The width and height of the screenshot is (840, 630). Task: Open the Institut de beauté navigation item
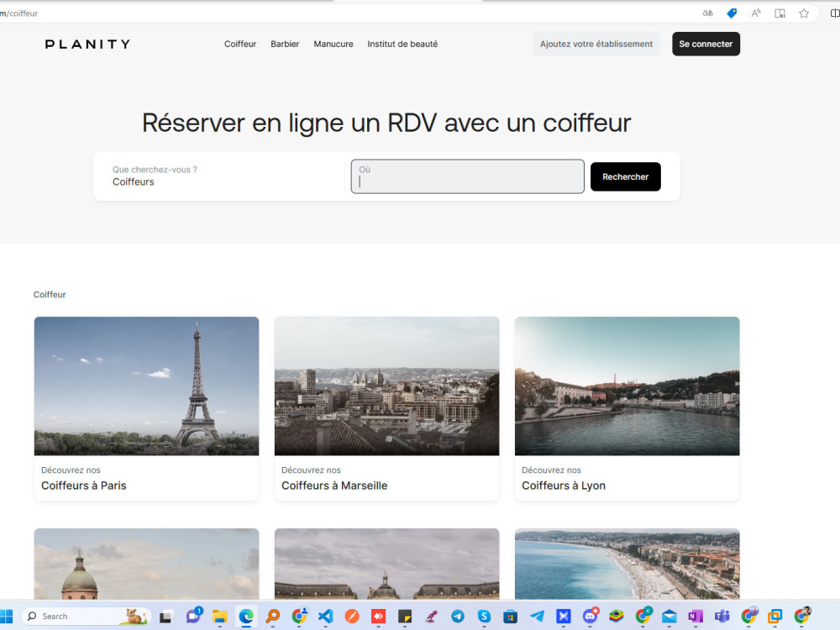tap(402, 44)
